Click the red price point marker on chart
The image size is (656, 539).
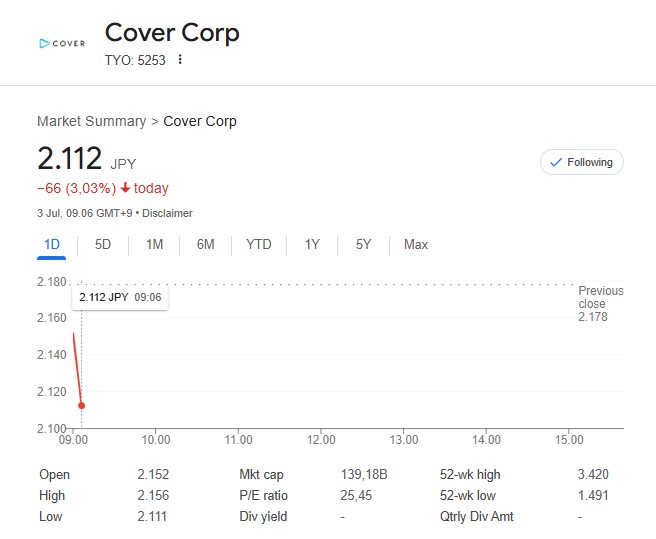click(82, 406)
